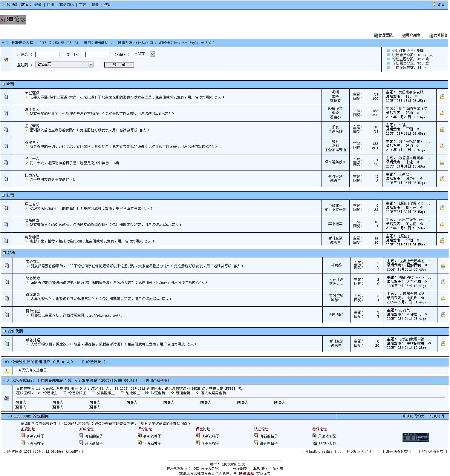This screenshot has height=476, width=450.
Task: Click the 最后注册会员 name 啊湖
Action: [421, 51]
